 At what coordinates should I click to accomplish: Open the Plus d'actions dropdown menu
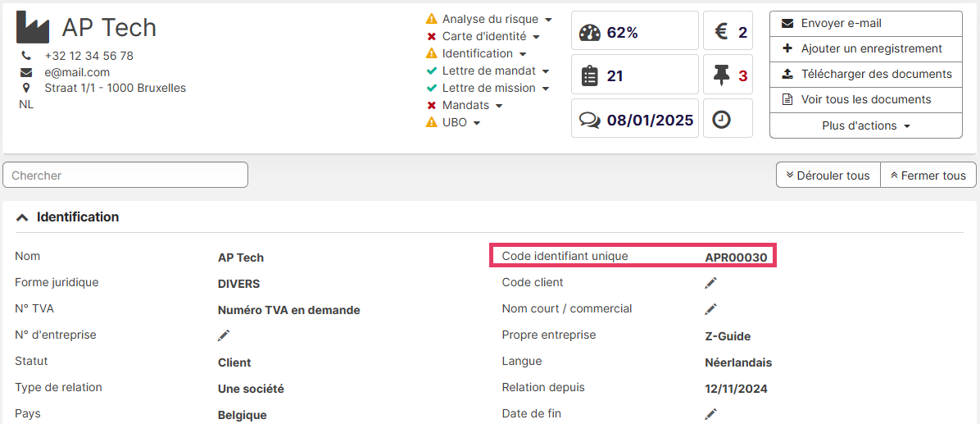[x=866, y=126]
